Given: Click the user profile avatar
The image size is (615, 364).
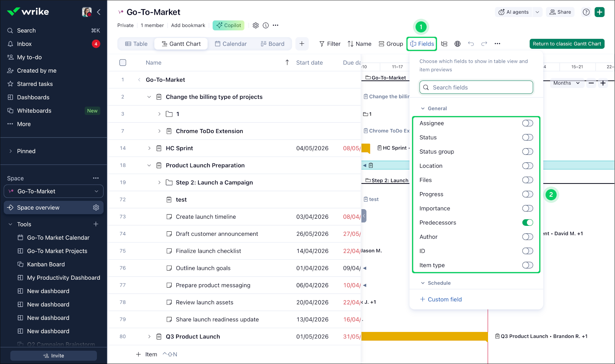Looking at the screenshot, I should click(87, 12).
